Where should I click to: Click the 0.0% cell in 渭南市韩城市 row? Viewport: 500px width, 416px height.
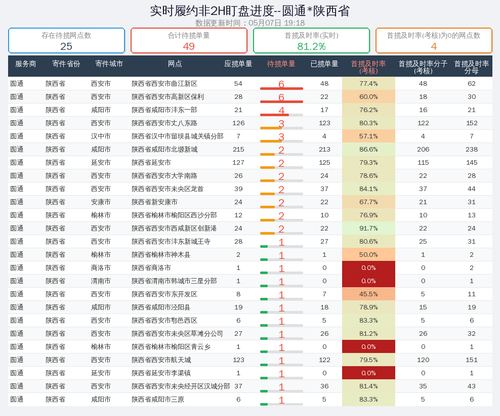click(368, 281)
